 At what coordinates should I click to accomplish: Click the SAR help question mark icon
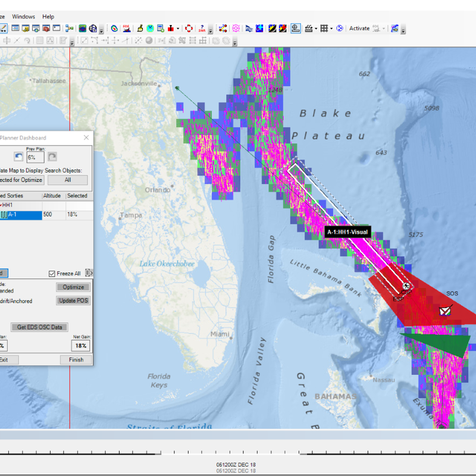(203, 28)
